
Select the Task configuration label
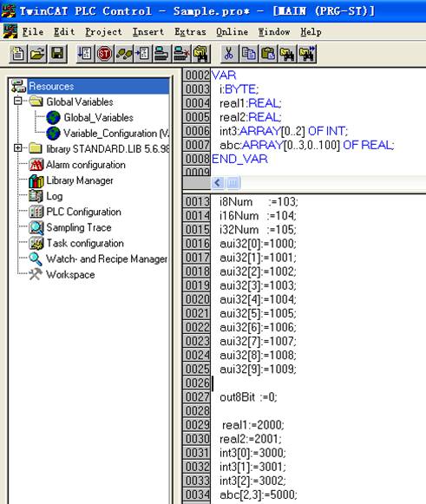(85, 243)
